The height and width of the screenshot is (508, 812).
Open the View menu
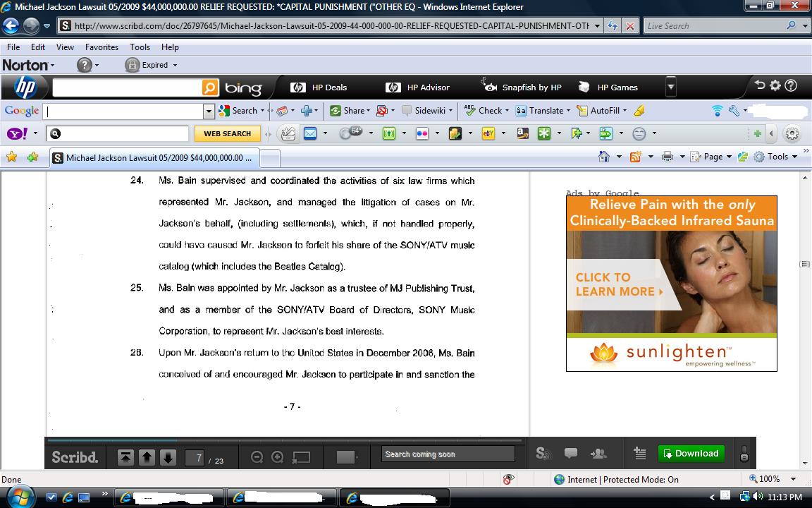click(x=65, y=47)
